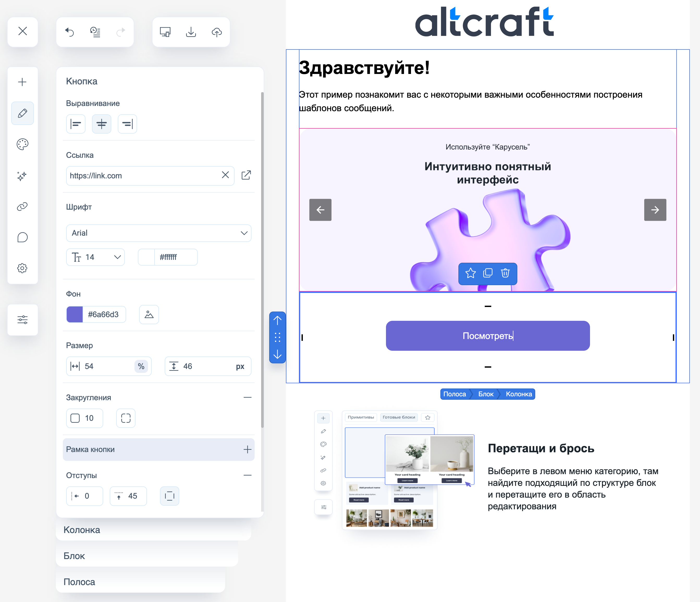Expand the Рамка кнопки section

[247, 449]
